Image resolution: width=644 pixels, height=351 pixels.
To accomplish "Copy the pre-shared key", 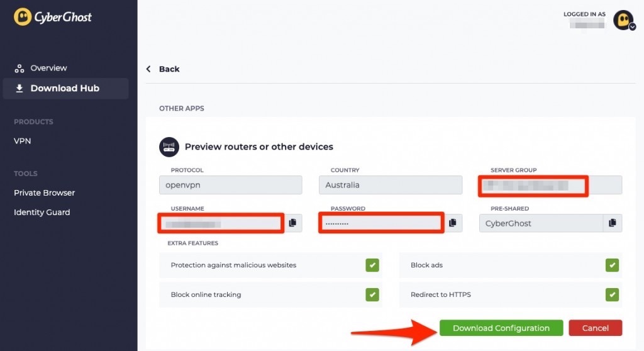I will click(x=613, y=223).
